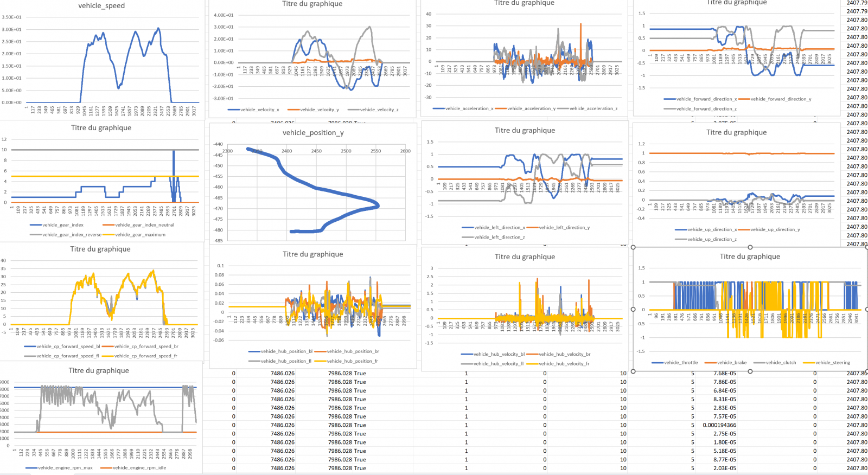Pick vehicle_forward_direction_x legend entry
The width and height of the screenshot is (868, 475).
tap(700, 99)
